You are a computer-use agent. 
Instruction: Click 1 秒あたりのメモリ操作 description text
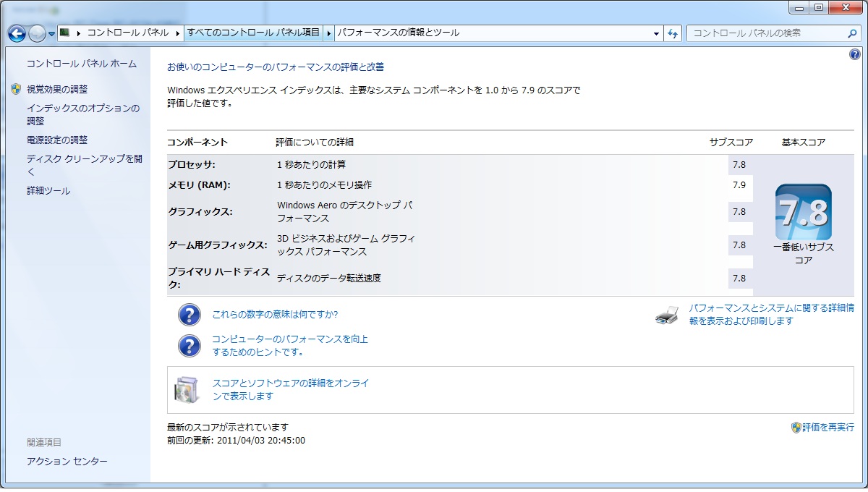(324, 184)
